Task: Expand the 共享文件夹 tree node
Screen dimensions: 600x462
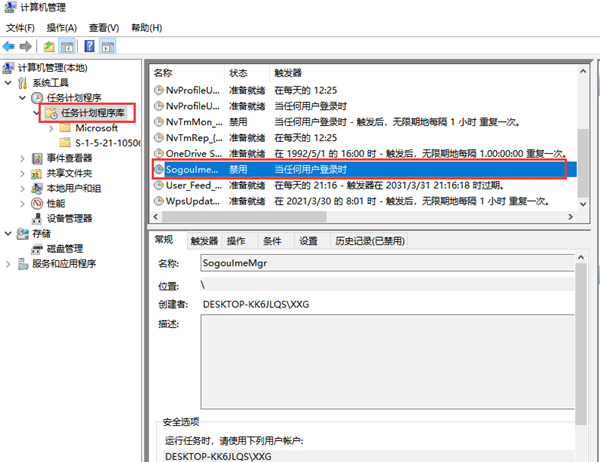Action: click(x=23, y=173)
